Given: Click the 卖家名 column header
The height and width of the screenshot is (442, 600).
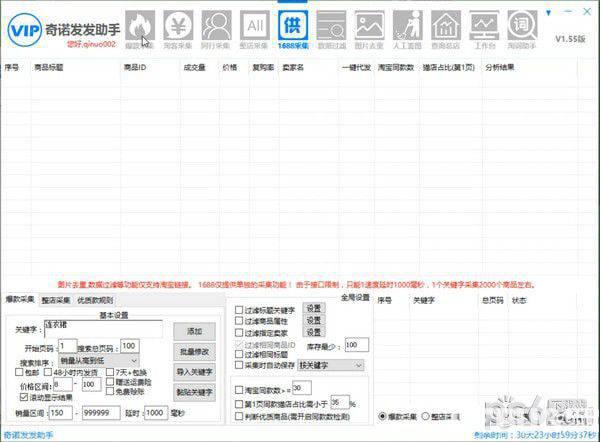Looking at the screenshot, I should (x=293, y=68).
